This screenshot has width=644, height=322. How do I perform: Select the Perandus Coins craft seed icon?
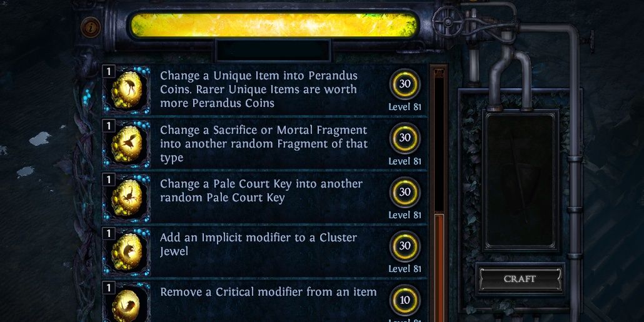pos(126,89)
